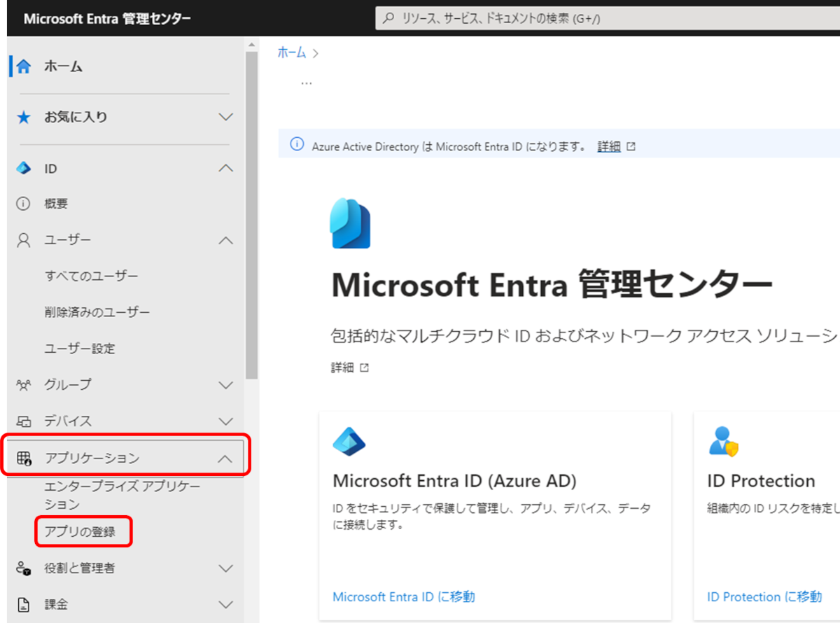Image resolution: width=840 pixels, height=623 pixels.
Task: Expand the 課金 chevron
Action: point(225,604)
